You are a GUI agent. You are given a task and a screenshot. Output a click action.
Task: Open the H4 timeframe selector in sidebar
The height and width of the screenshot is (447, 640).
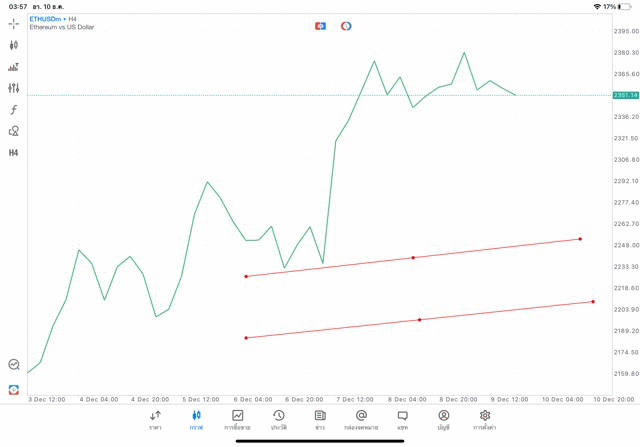(14, 153)
